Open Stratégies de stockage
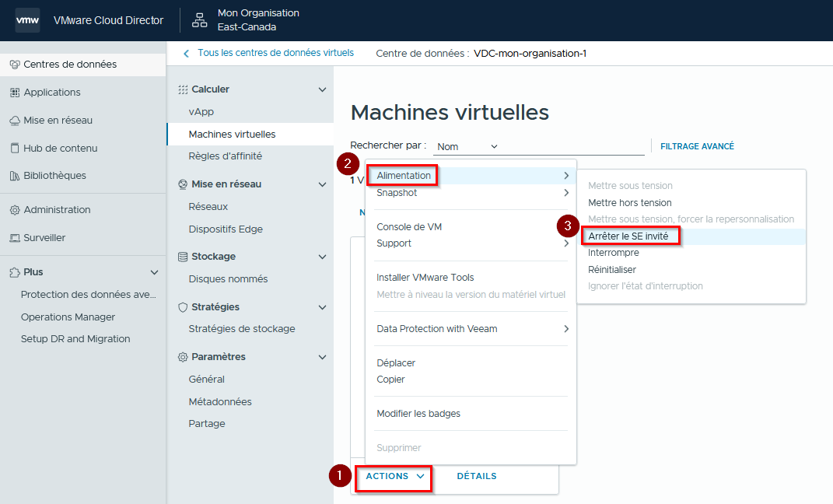Image resolution: width=833 pixels, height=504 pixels. point(242,329)
